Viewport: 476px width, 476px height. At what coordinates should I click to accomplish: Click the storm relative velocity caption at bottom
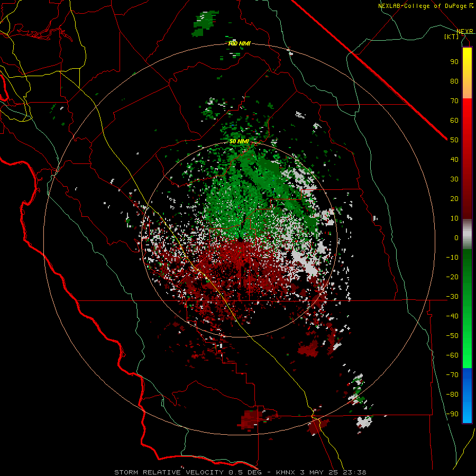[x=240, y=472]
